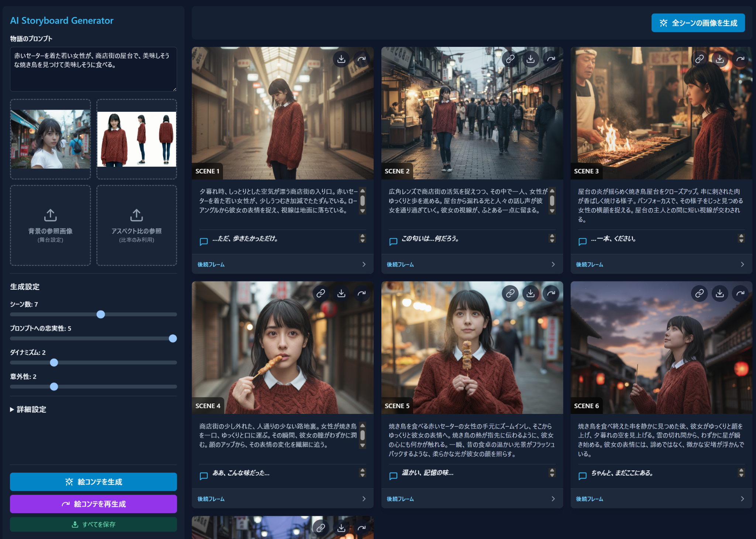Download the Scene 1 image
Screen dimensions: 756x539
pyautogui.click(x=341, y=59)
